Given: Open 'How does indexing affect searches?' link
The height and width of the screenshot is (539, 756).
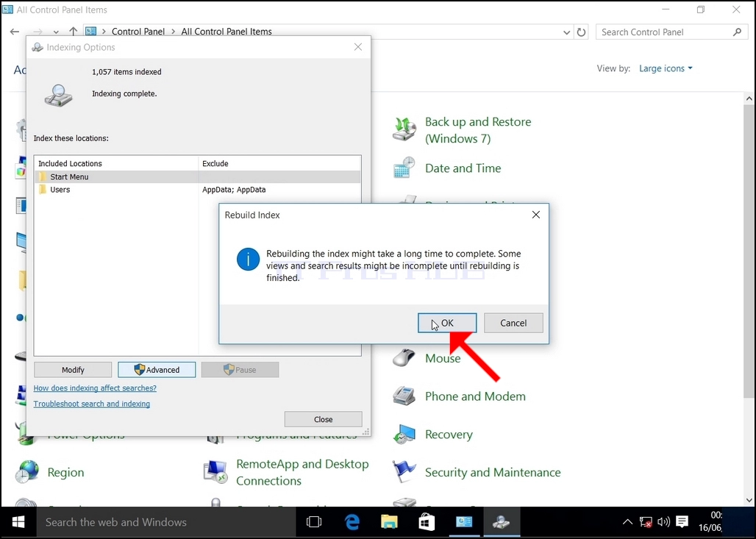Looking at the screenshot, I should point(95,388).
